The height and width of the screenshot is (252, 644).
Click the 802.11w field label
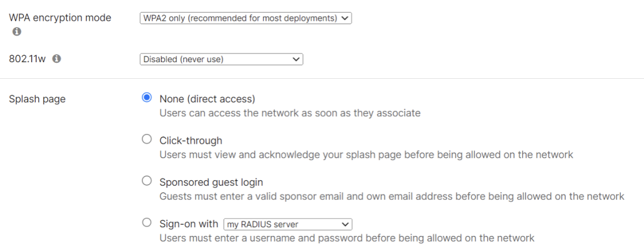pos(28,59)
